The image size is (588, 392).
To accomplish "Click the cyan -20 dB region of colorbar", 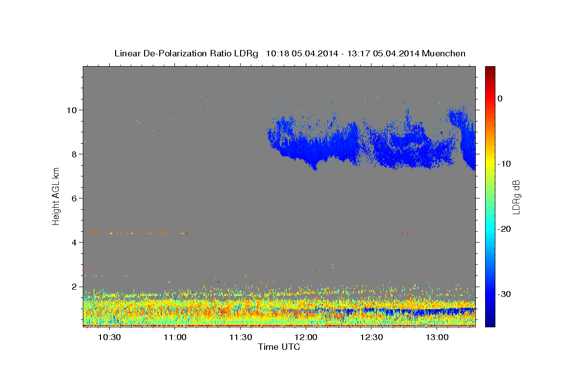I will (x=490, y=229).
